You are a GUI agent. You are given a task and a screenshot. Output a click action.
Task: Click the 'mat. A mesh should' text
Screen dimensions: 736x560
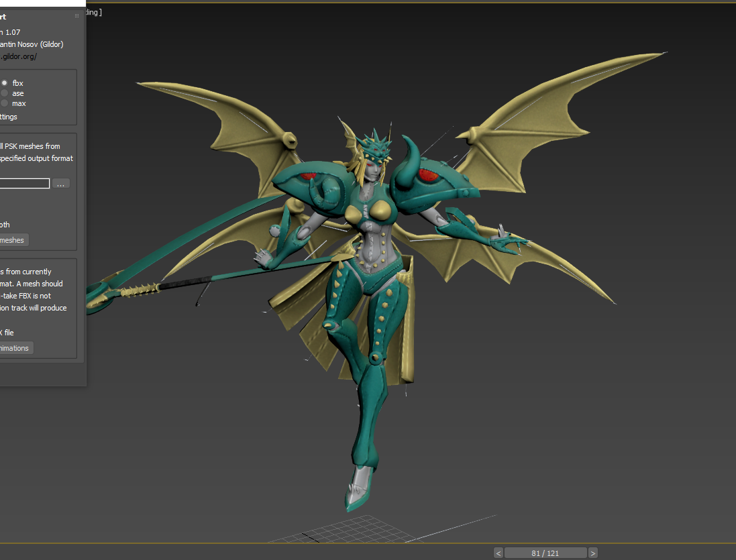pyautogui.click(x=32, y=284)
